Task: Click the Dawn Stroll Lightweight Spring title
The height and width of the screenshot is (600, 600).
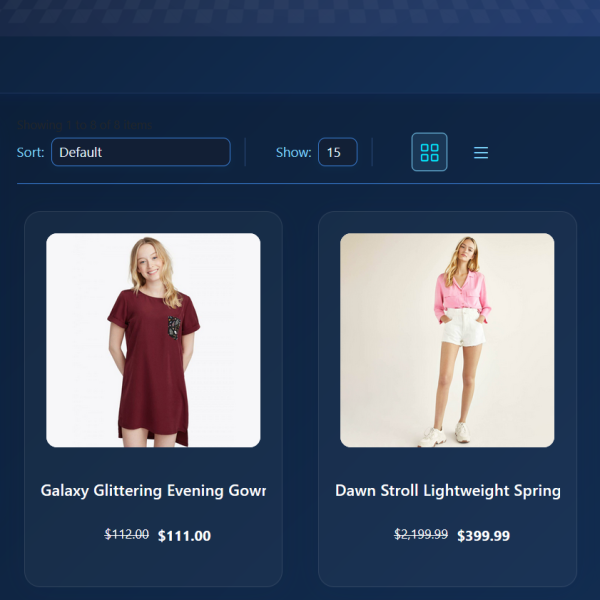Action: click(x=448, y=491)
